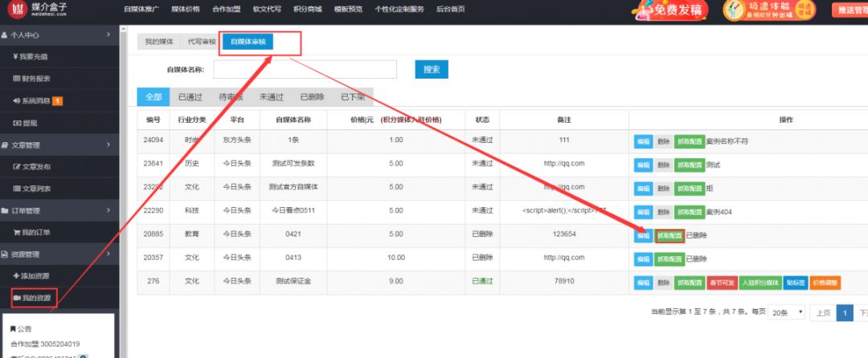868x358 pixels.
Task: Collapse the 个人中心 sidebar section
Action: tap(59, 35)
